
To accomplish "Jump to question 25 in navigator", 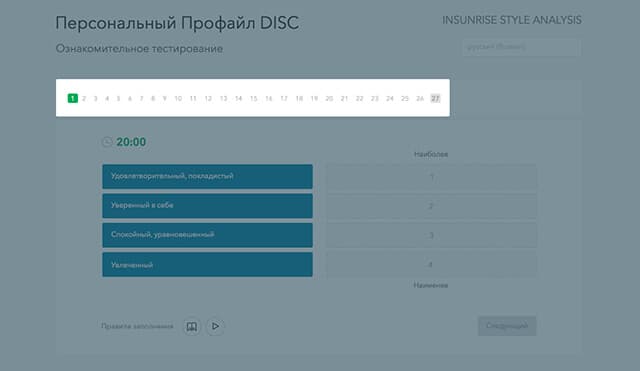I will pos(405,98).
